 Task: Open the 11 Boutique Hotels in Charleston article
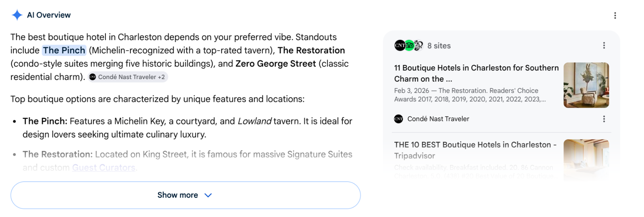(x=476, y=73)
